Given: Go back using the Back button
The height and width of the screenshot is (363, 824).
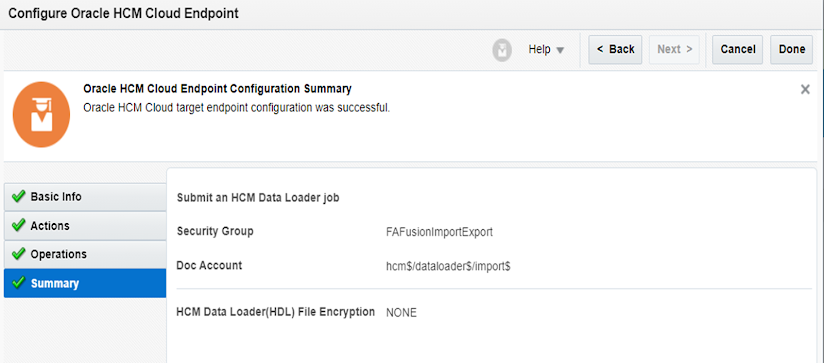Looking at the screenshot, I should point(615,49).
